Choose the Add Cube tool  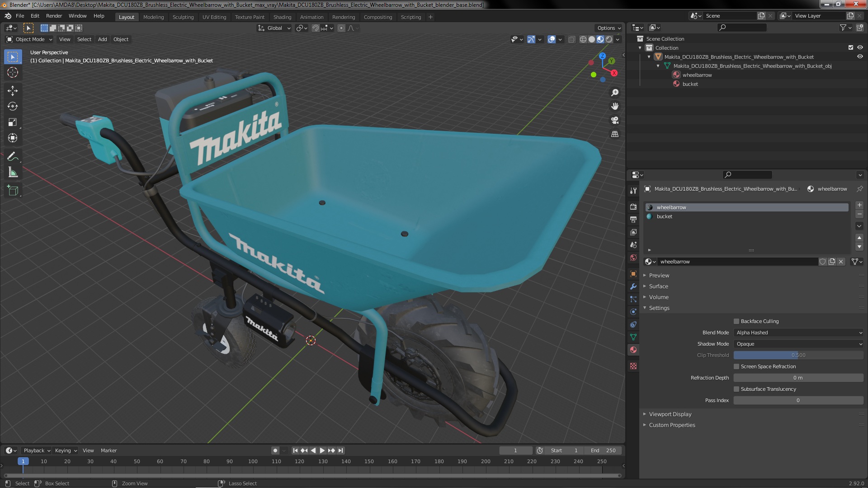click(x=13, y=191)
